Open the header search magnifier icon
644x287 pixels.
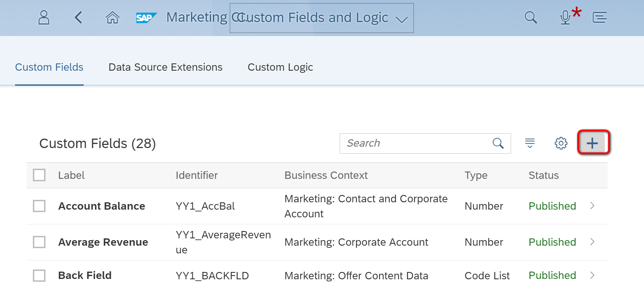click(x=531, y=17)
